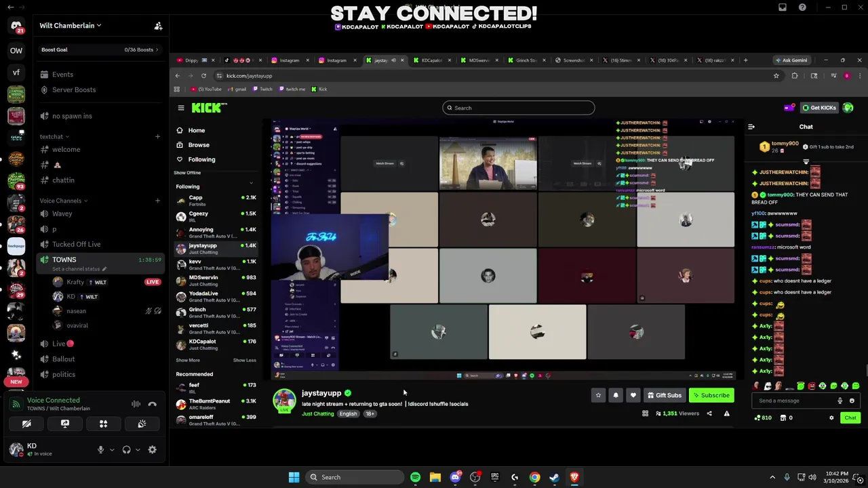Expand microphone input device options arrow
The image size is (868, 488).
coord(112,449)
